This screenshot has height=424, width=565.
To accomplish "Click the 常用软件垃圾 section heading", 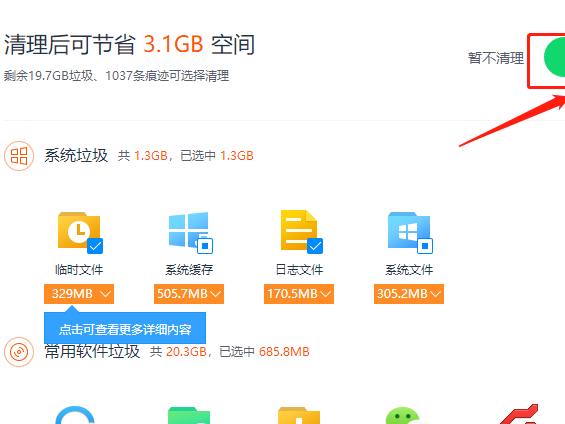I will tap(92, 352).
